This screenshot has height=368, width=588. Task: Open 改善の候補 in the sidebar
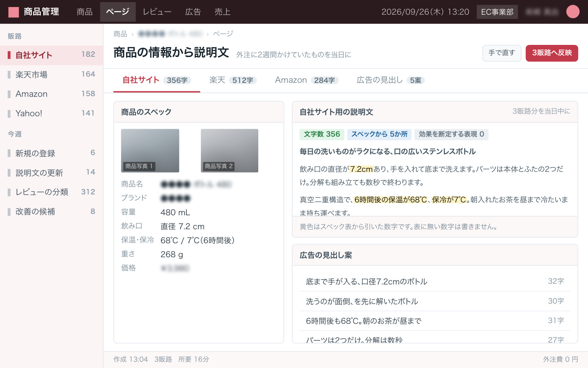(51, 212)
